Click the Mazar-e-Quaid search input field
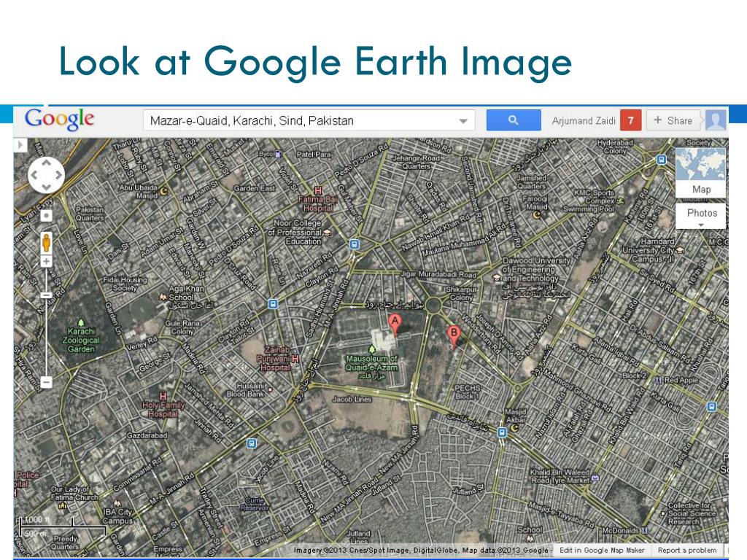Image resolution: width=747 pixels, height=560 pixels. click(x=309, y=120)
